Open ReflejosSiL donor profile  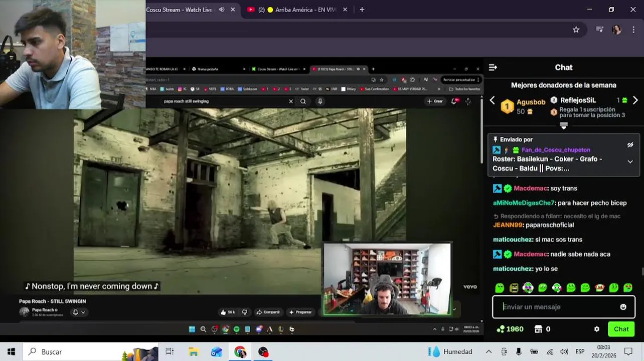578,100
